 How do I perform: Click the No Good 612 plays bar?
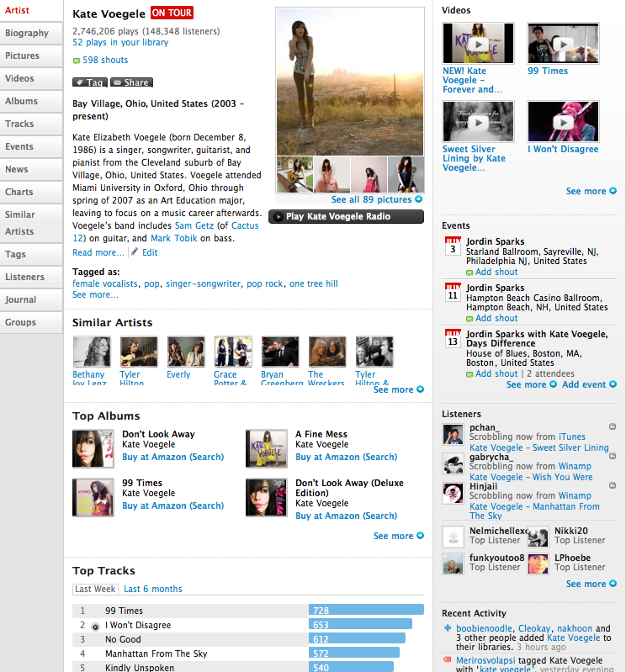[357, 639]
